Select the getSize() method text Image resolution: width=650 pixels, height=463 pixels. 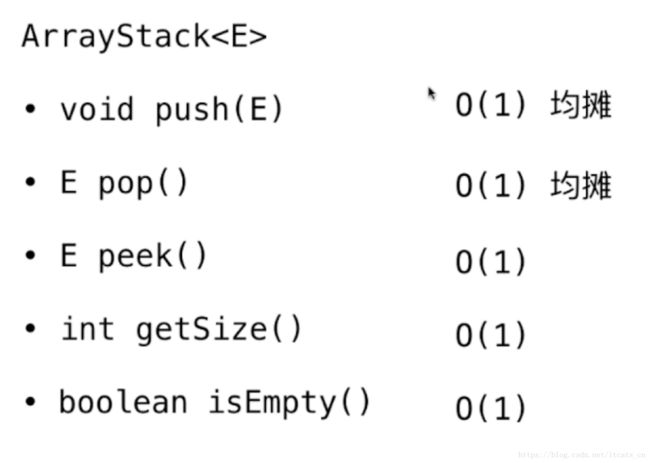coord(218,330)
